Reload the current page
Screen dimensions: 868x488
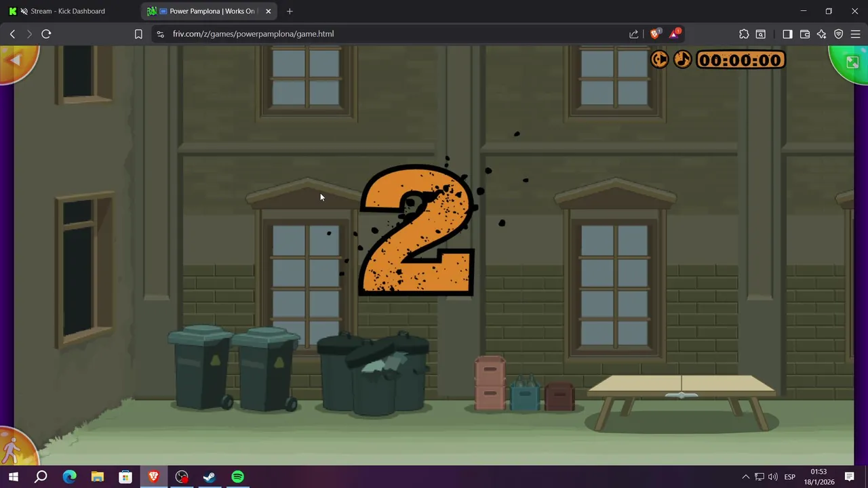click(x=46, y=34)
